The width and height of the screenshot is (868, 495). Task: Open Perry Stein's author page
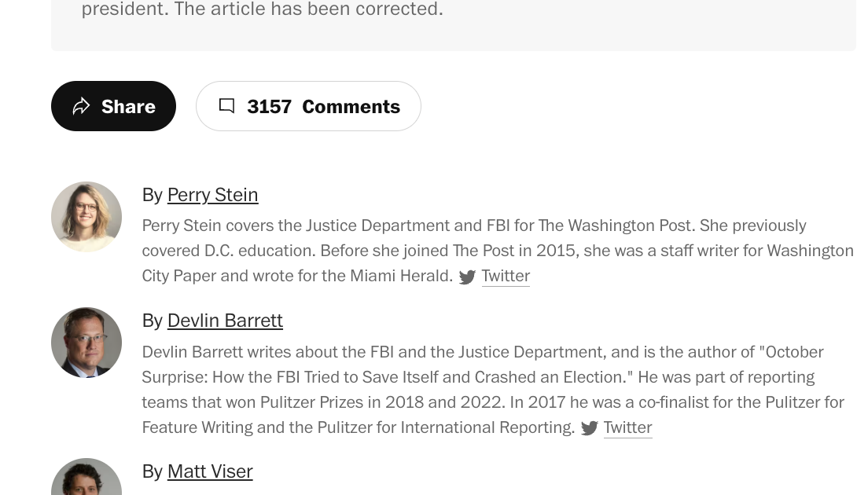212,195
